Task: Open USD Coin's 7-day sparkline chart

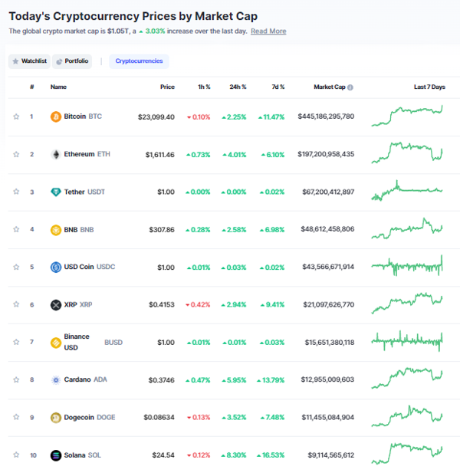Action: click(407, 266)
